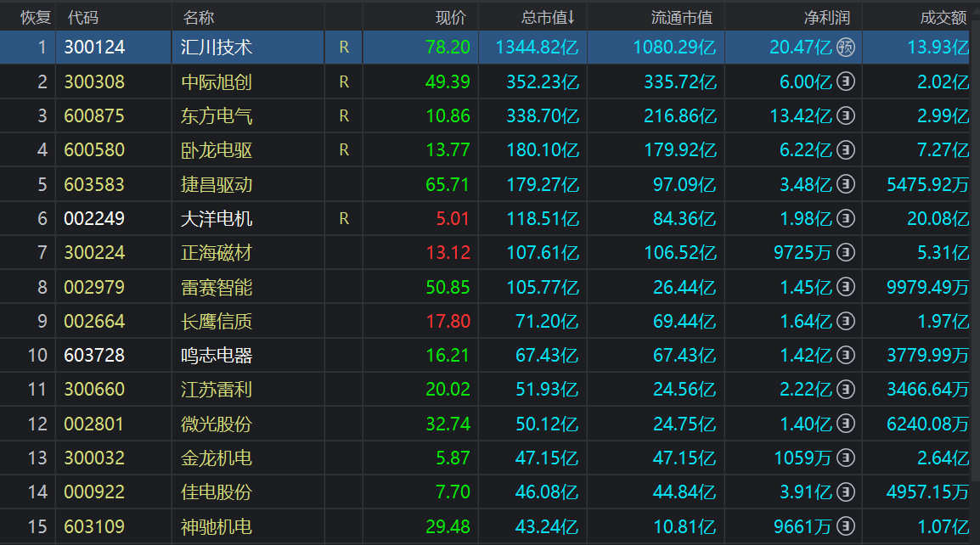
Task: Click the report icon next to 9661万 net profit
Action: tap(846, 526)
